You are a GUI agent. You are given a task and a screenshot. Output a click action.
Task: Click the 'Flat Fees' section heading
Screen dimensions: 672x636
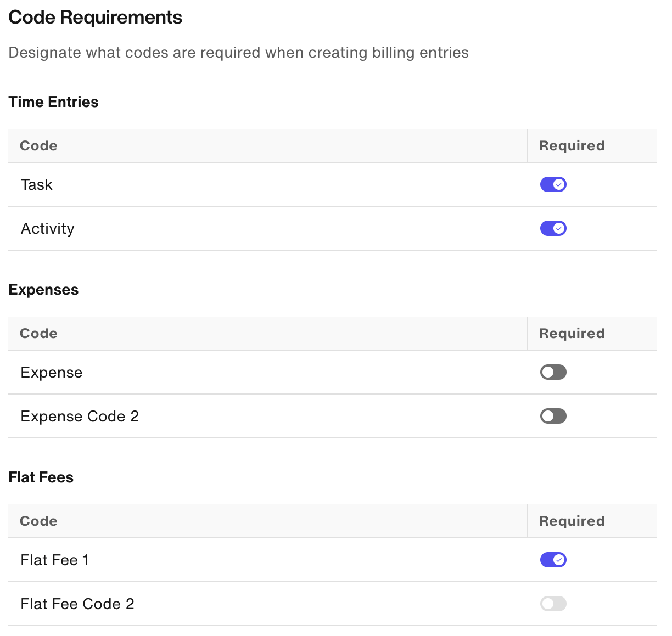(x=41, y=477)
